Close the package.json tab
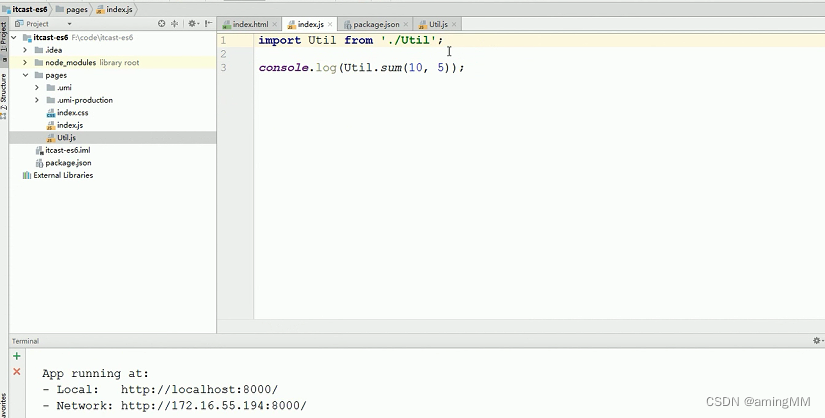The width and height of the screenshot is (825, 418). [x=406, y=24]
